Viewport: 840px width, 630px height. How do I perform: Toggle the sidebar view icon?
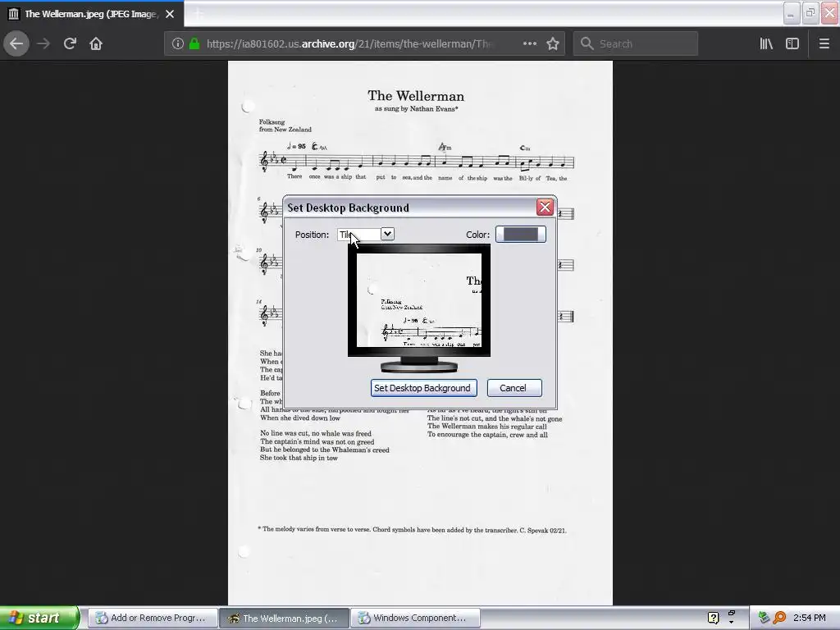coord(792,43)
